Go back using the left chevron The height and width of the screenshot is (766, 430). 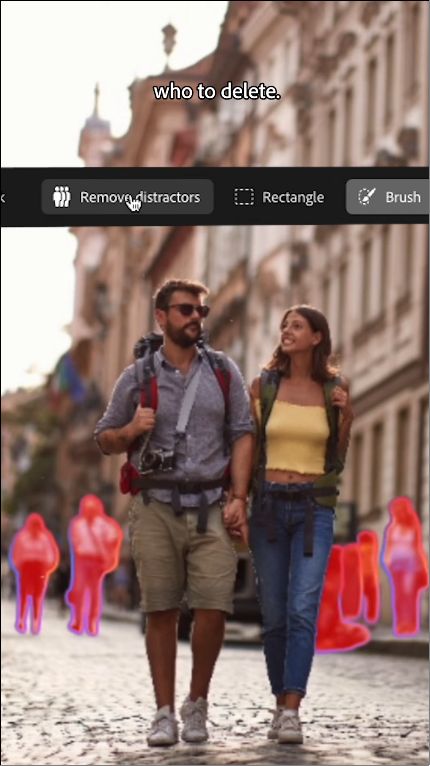2,197
